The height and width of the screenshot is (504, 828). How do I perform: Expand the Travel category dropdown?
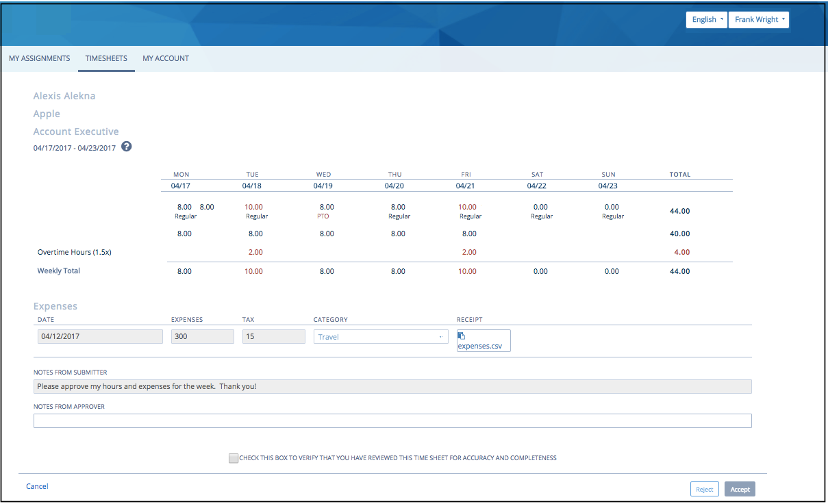tap(381, 337)
